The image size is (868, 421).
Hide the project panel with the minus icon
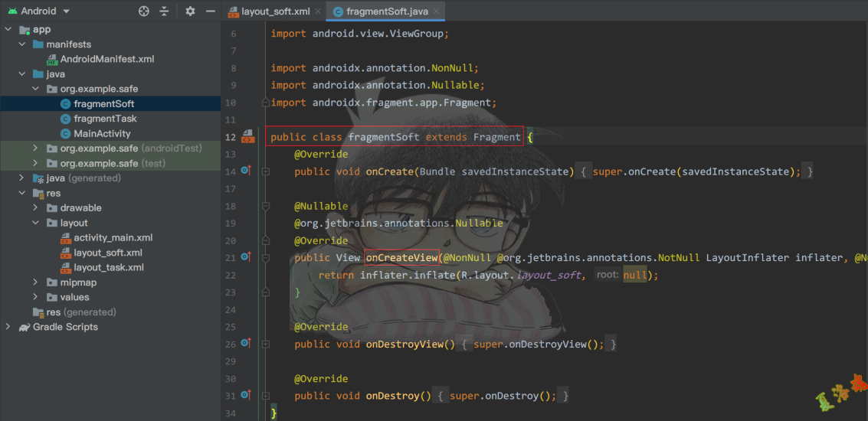click(x=210, y=11)
